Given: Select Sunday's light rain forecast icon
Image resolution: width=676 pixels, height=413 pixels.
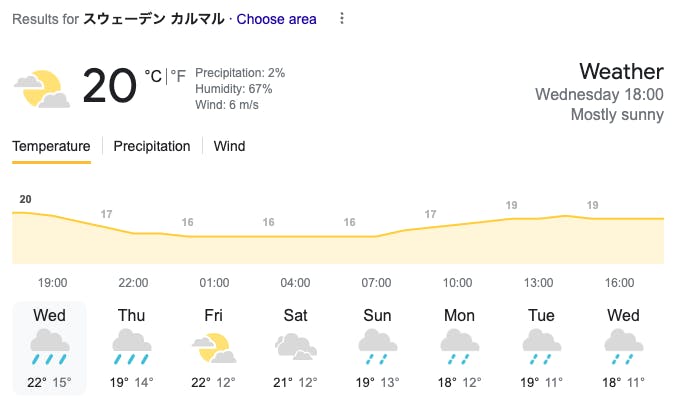Looking at the screenshot, I should pos(378,348).
